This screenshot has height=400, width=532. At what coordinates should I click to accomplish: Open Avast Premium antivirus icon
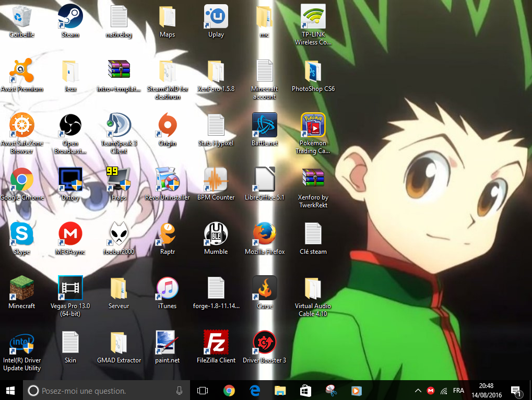tap(22, 70)
